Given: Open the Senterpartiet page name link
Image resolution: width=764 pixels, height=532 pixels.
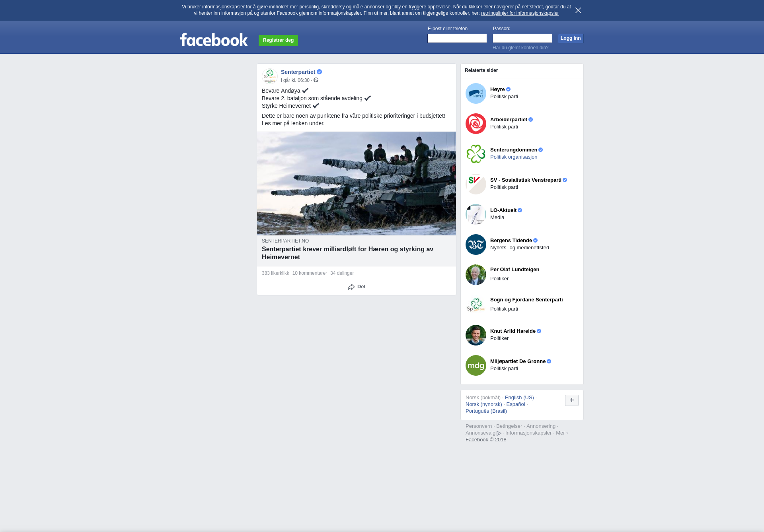Looking at the screenshot, I should pyautogui.click(x=298, y=72).
